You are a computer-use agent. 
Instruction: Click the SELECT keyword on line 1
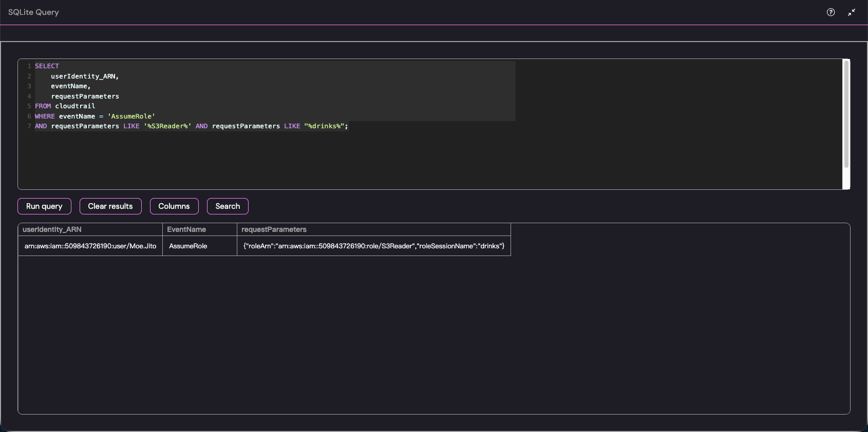[47, 66]
